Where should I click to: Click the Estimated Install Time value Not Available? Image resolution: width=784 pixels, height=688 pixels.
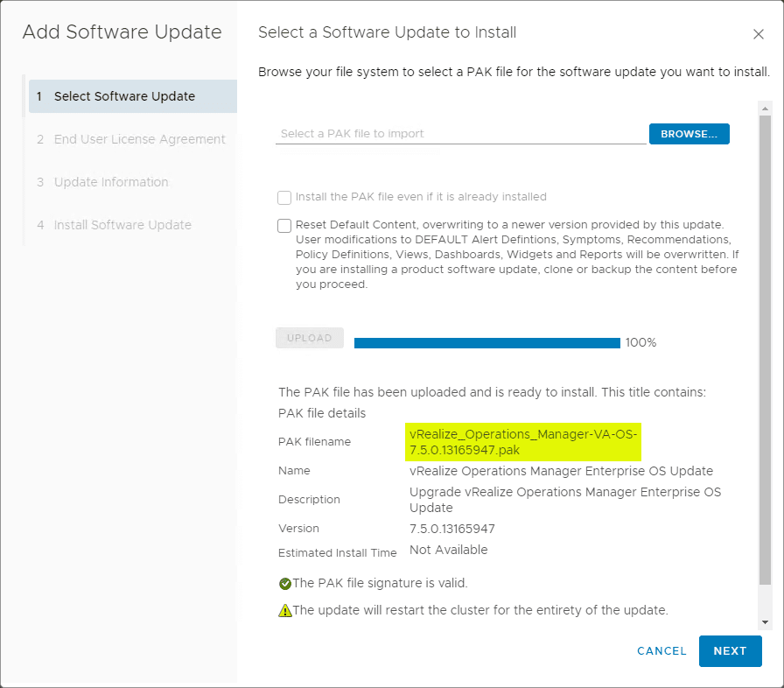tap(449, 550)
